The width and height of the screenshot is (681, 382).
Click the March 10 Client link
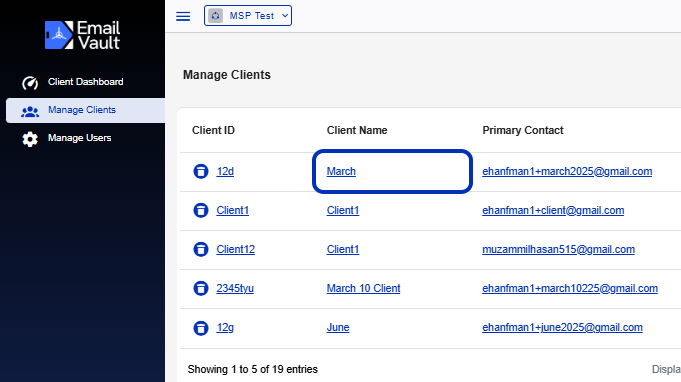364,289
